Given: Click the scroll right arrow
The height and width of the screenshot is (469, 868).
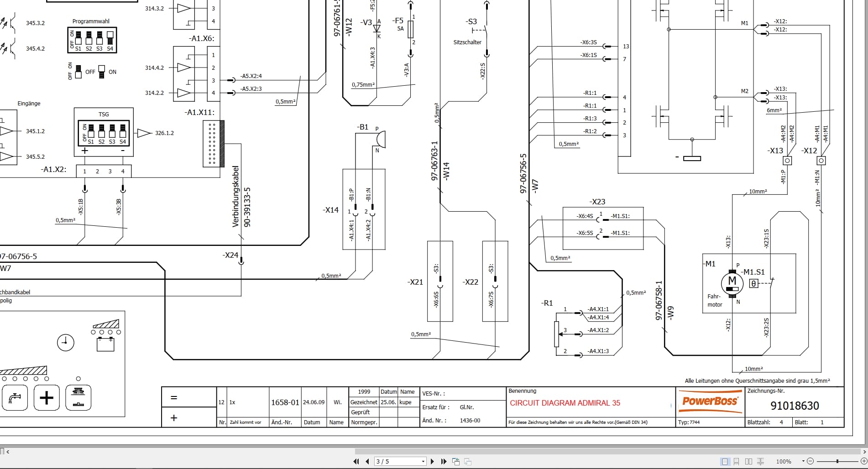Looking at the screenshot, I should pos(864,452).
